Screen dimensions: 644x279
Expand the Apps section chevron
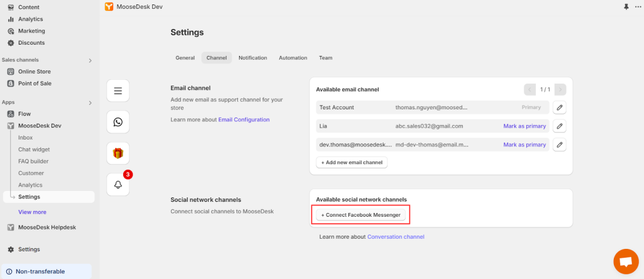click(90, 102)
